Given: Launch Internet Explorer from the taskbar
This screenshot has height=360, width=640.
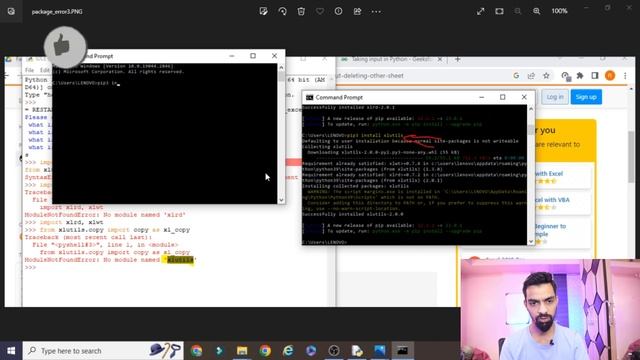Looking at the screenshot, I should click(288, 351).
